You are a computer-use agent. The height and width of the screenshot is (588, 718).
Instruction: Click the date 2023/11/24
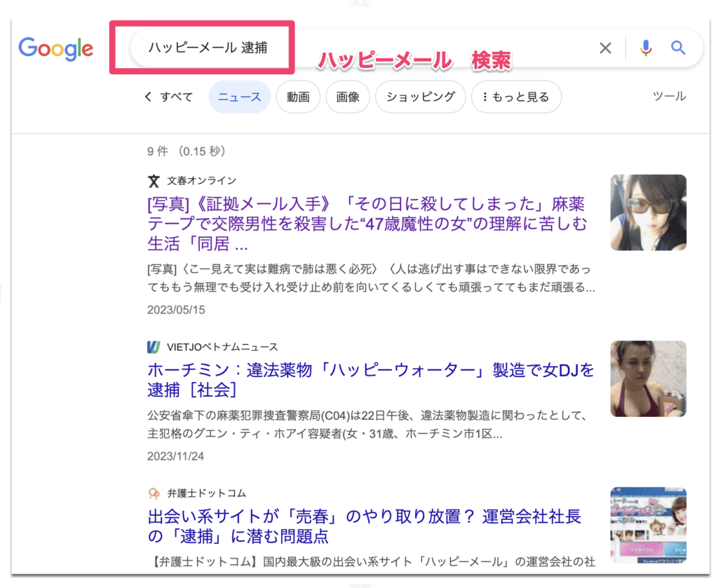pyautogui.click(x=175, y=456)
